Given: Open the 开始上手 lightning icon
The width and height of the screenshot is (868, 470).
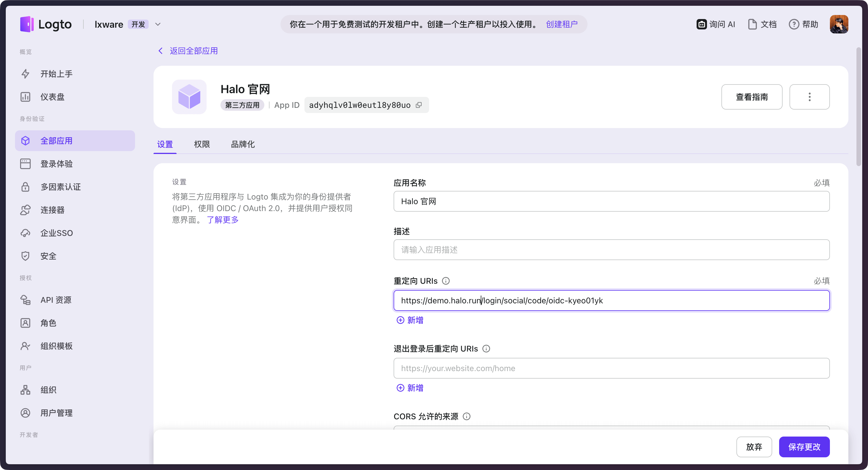Looking at the screenshot, I should point(25,74).
